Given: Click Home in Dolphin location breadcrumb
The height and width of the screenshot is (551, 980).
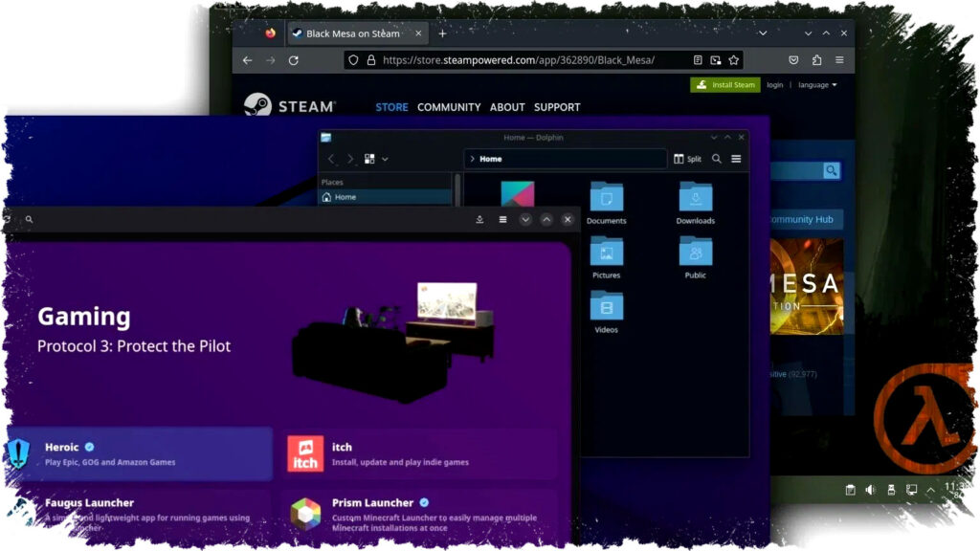Looking at the screenshot, I should click(x=490, y=159).
